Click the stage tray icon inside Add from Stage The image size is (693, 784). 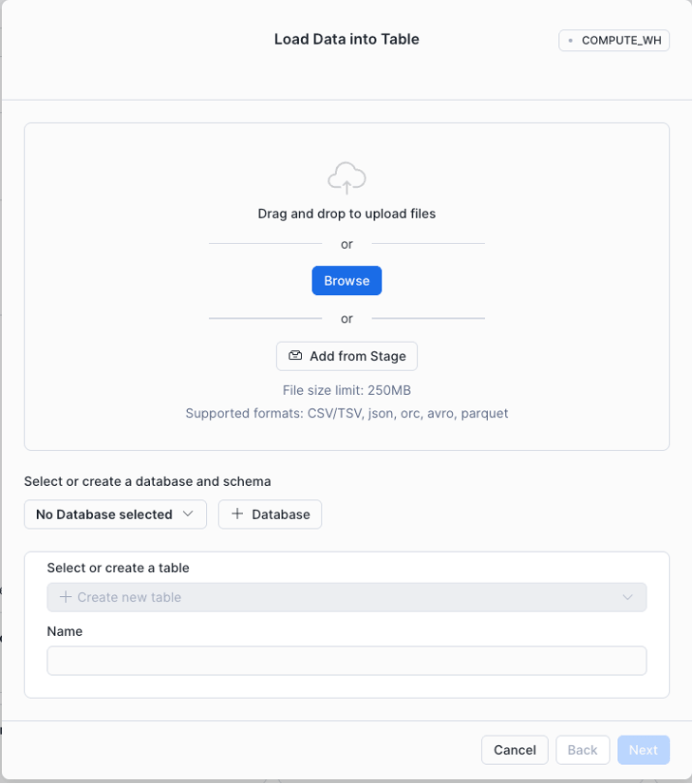[295, 356]
